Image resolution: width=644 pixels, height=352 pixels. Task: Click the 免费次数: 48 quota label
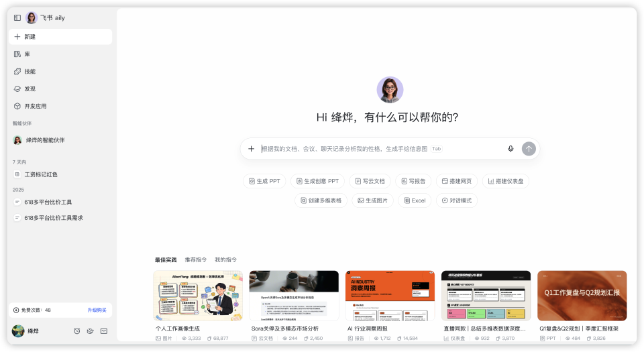32,310
